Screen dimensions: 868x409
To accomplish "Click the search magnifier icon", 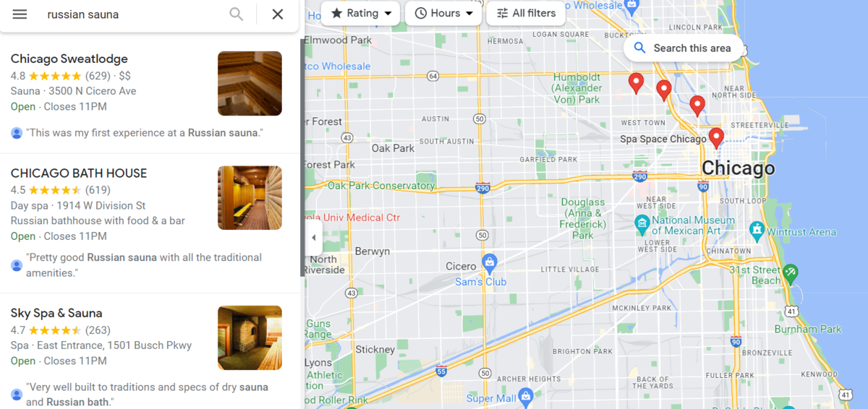I will [237, 14].
